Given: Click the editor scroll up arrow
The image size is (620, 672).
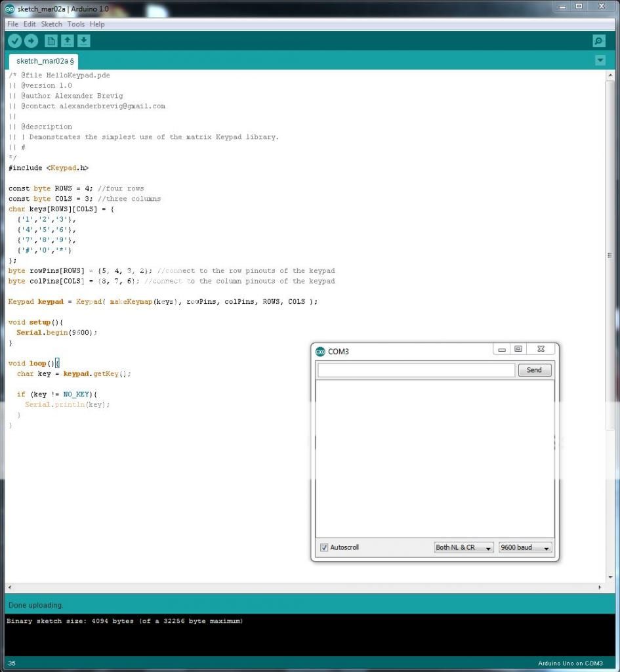Looking at the screenshot, I should 610,75.
